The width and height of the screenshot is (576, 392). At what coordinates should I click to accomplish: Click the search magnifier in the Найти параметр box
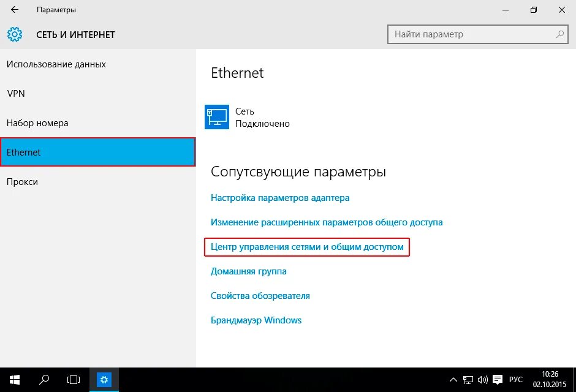pos(560,34)
